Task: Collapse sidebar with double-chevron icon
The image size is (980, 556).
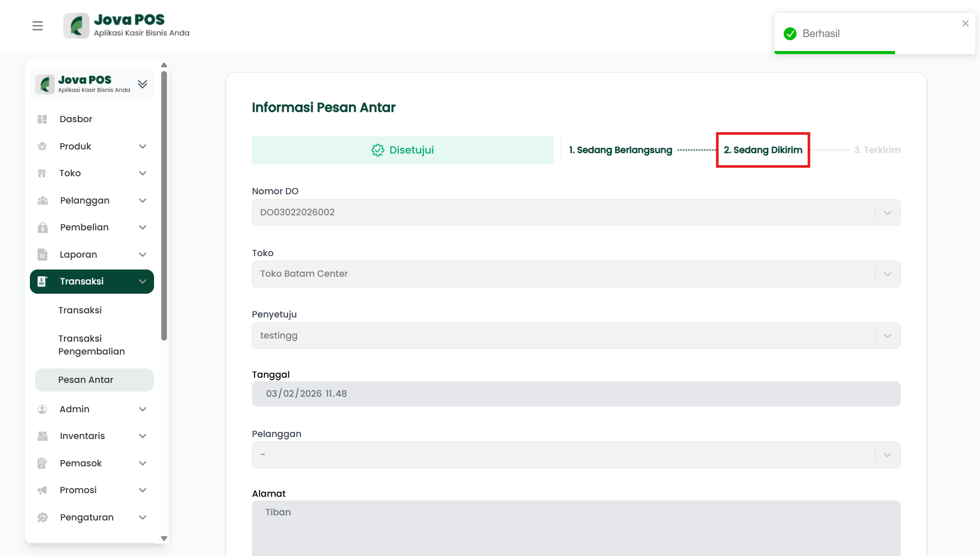Action: [x=143, y=84]
